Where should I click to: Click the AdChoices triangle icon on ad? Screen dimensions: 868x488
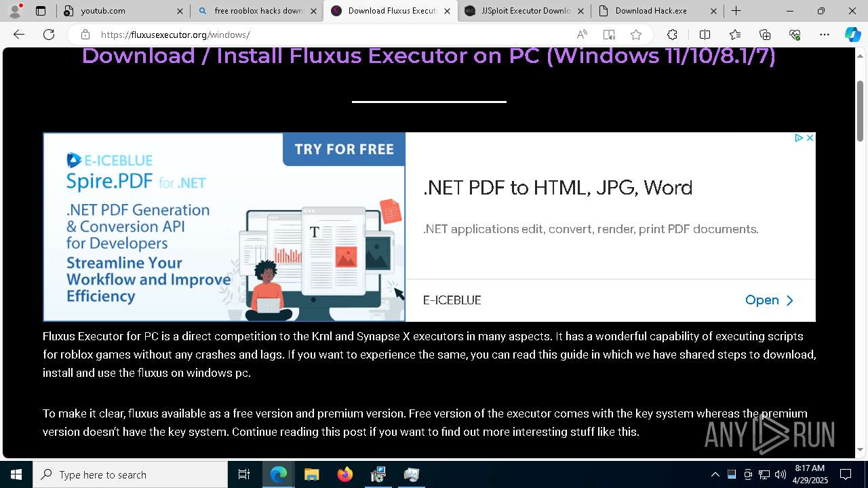(799, 138)
